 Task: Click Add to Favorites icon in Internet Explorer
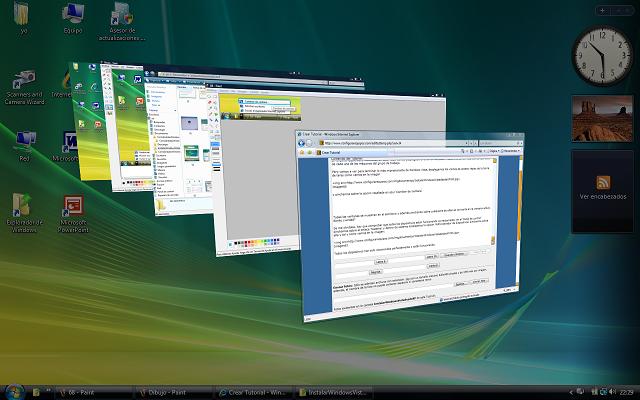[x=310, y=152]
